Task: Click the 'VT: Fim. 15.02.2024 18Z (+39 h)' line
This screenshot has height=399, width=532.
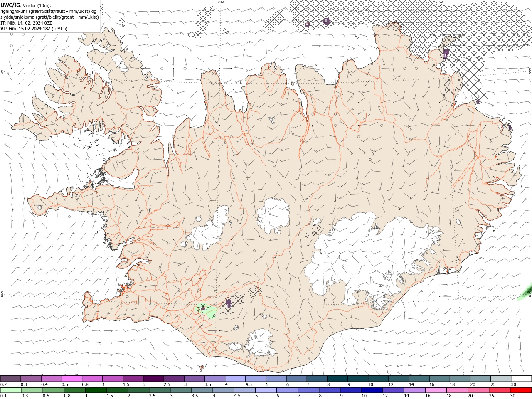Action: click(34, 29)
